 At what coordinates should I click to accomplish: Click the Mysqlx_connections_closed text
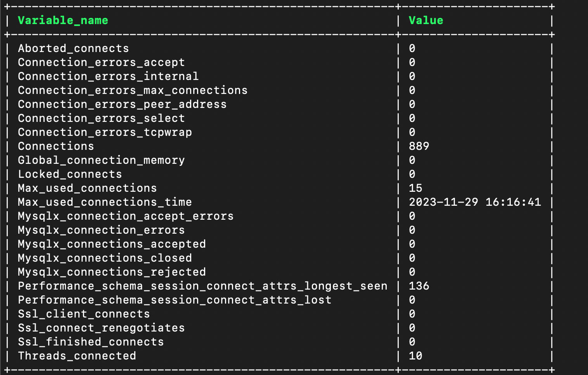105,258
